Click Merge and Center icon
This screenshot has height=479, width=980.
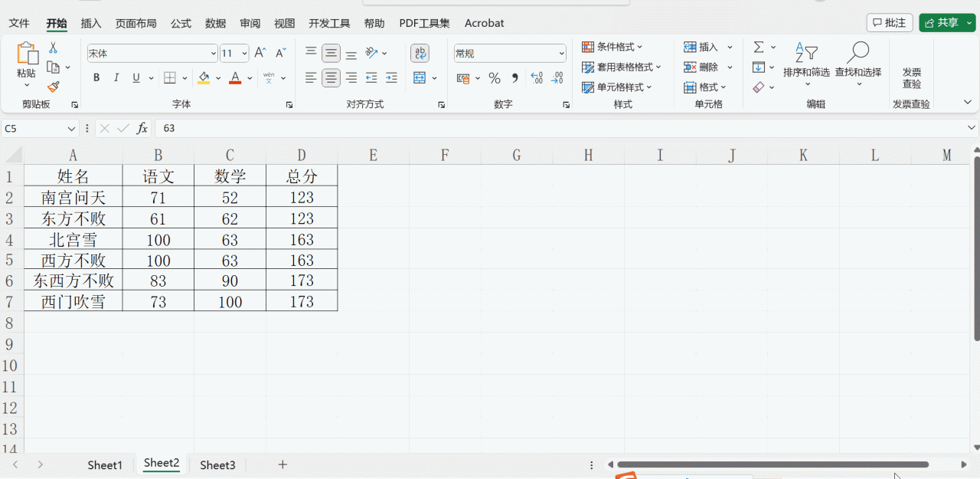click(420, 77)
